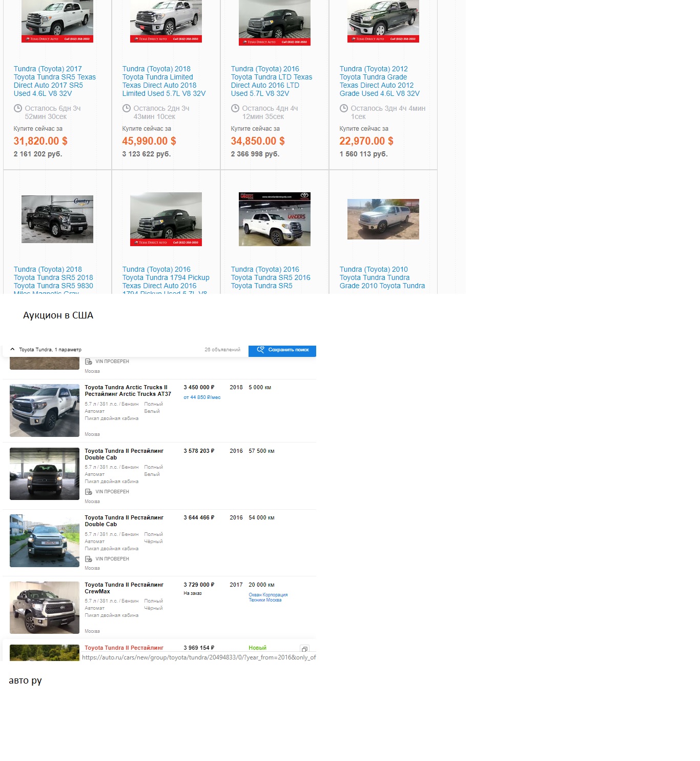Click the 3 450 000 ₽ price
Screen dimensions: 700x761
point(199,388)
